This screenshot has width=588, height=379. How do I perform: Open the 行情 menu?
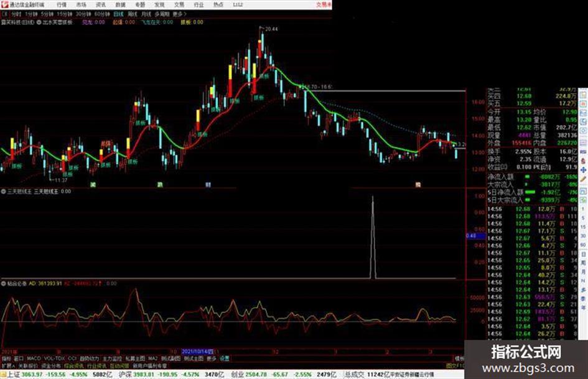[62, 5]
